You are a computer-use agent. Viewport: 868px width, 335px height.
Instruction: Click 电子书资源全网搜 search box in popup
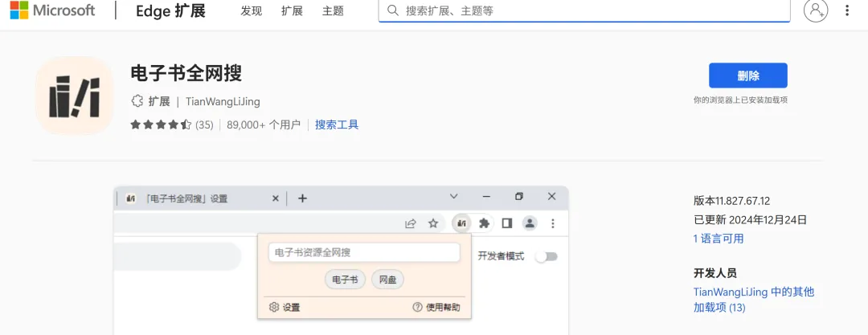pos(364,252)
